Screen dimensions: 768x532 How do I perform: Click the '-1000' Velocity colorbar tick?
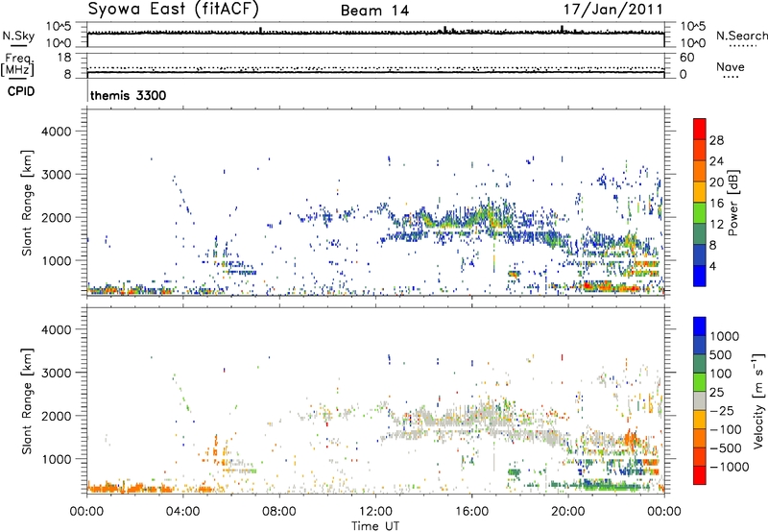(x=729, y=467)
